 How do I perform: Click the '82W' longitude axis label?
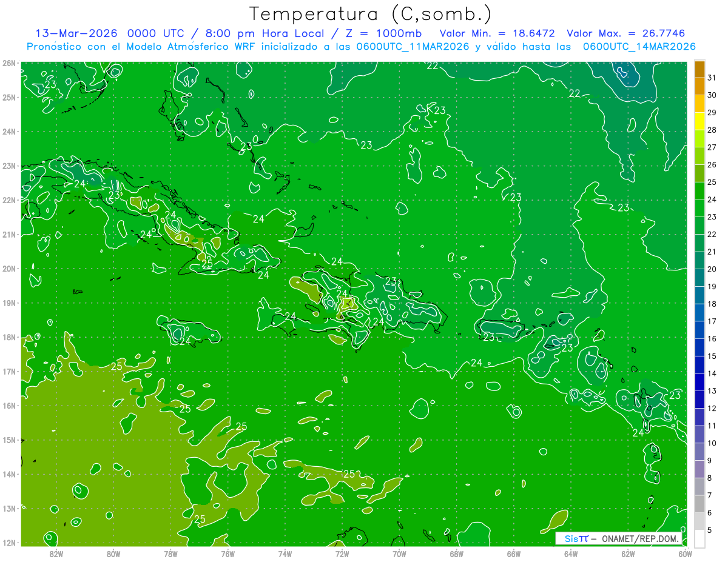pyautogui.click(x=56, y=554)
